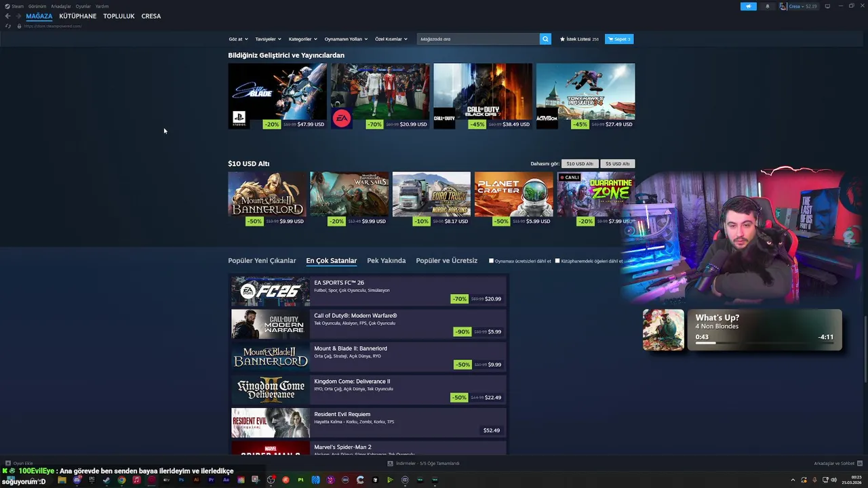Open the CRESA profile tab
This screenshot has width=868, height=488.
tap(151, 16)
